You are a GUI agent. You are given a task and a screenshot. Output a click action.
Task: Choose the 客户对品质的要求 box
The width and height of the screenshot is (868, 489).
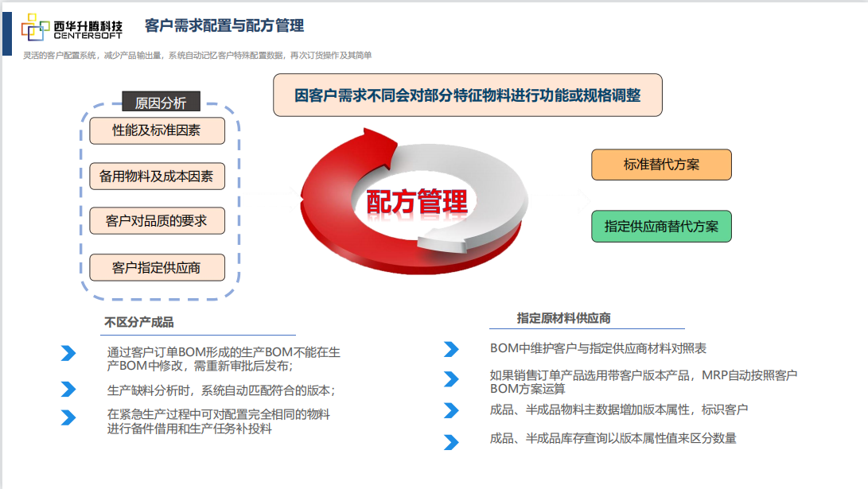click(x=157, y=221)
